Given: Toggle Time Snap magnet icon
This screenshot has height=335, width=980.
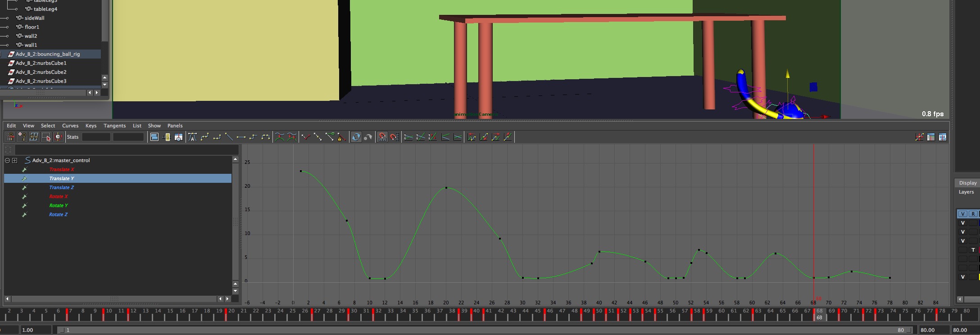Looking at the screenshot, I should 382,137.
